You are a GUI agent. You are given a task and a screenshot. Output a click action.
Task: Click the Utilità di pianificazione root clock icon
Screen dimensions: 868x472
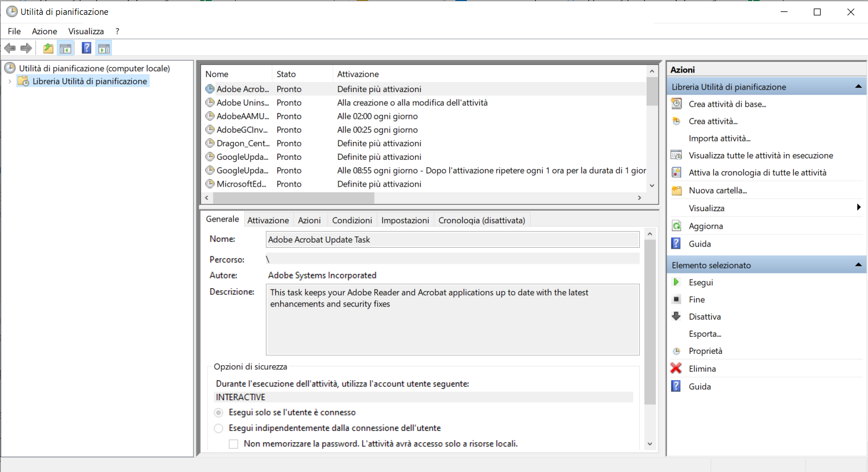pos(10,68)
